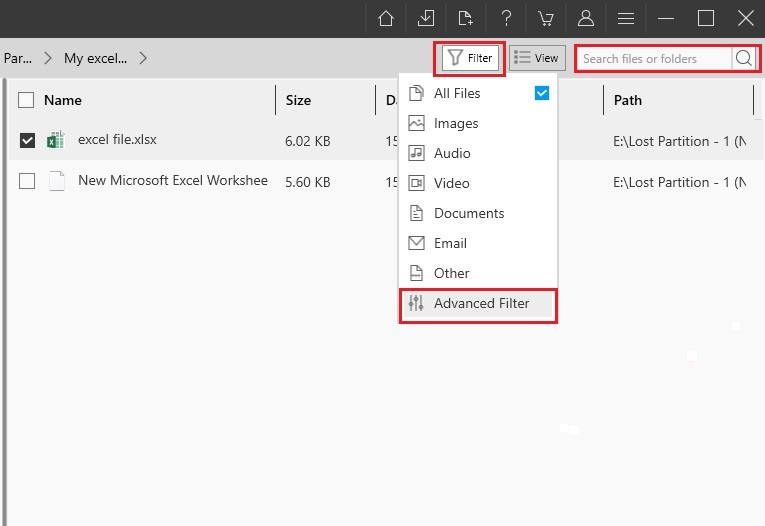Filter by Audio
This screenshot has height=526, width=765.
pos(478,153)
